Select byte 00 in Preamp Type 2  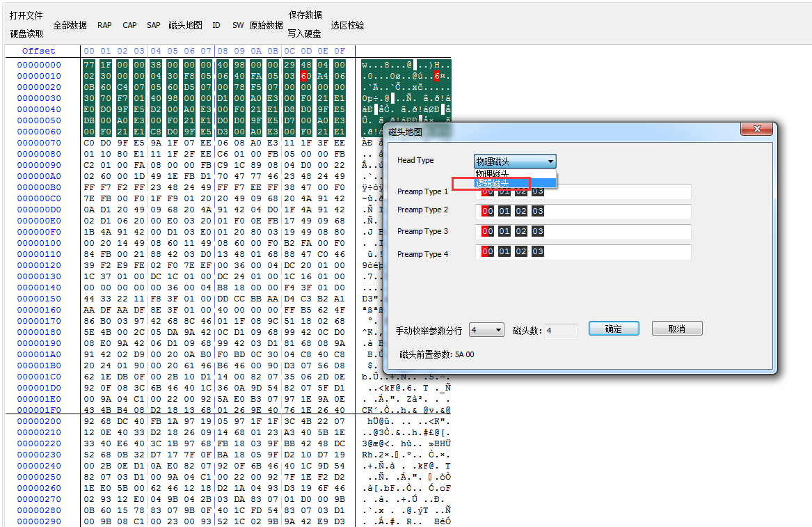pos(487,211)
